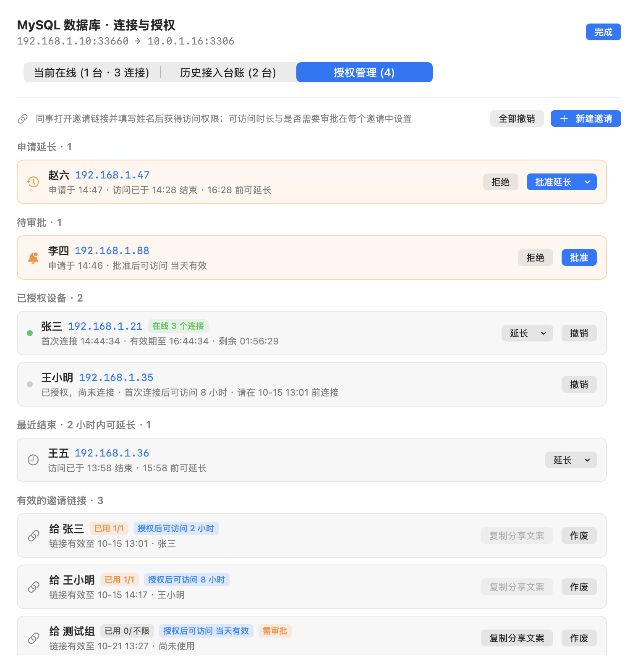Click IP address 192.168.1.21
The image size is (638, 672).
(105, 326)
